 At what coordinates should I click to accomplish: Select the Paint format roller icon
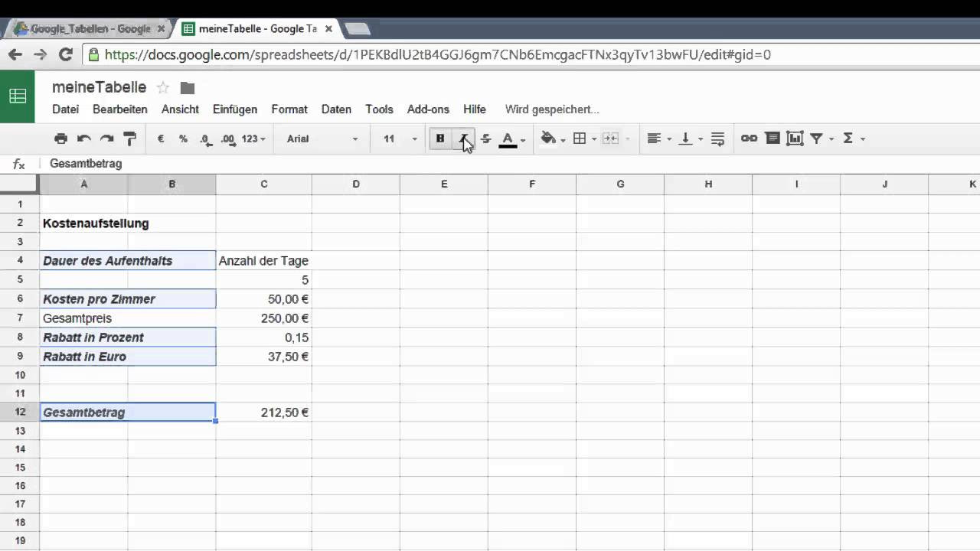click(129, 139)
